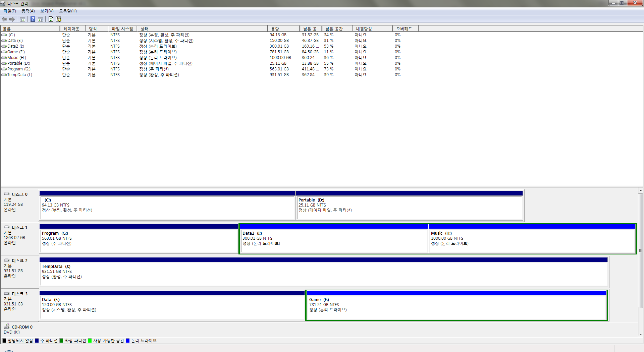The image size is (644, 352).
Task: Select the Data2 (I:) drive icon in list
Action: (4, 46)
